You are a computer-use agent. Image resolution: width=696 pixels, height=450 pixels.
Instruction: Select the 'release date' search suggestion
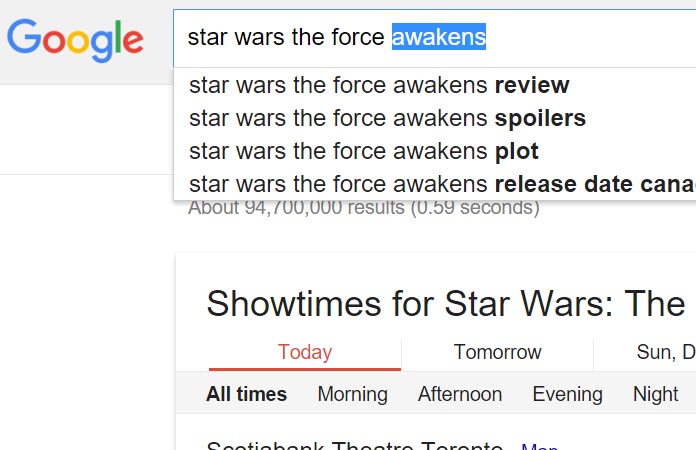tap(435, 184)
